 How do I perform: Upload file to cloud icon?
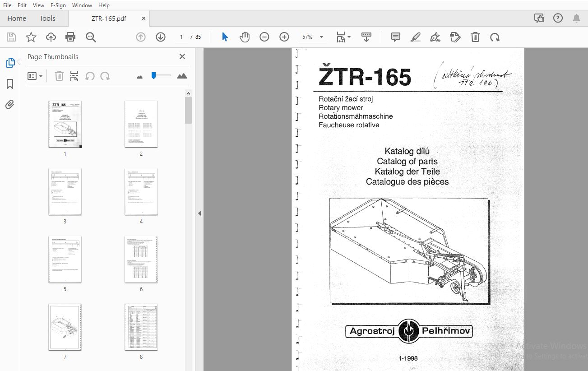(51, 37)
